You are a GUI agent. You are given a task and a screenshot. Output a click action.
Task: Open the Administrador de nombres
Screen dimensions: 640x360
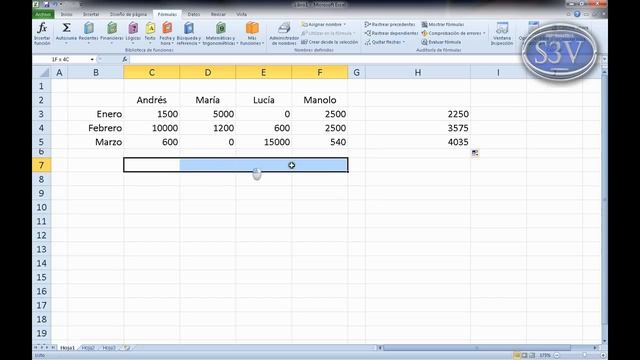[x=284, y=33]
